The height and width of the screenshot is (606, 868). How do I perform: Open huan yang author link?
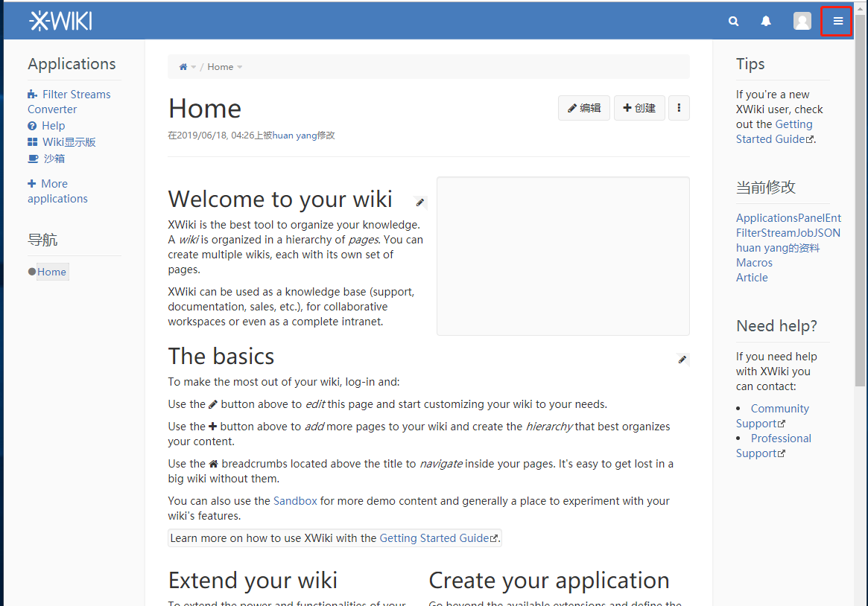tap(294, 135)
